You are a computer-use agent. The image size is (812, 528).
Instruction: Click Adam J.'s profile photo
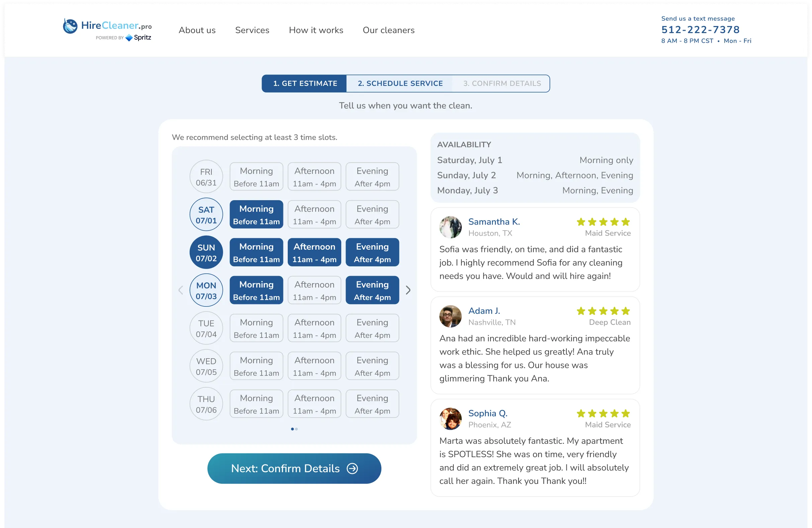coord(450,316)
